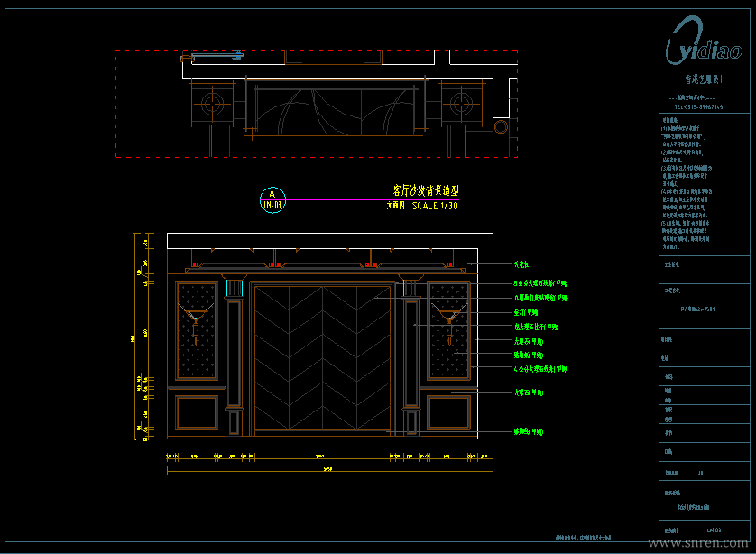Select the '立面图' label beside the scale
This screenshot has width=756, height=554.
coord(395,206)
